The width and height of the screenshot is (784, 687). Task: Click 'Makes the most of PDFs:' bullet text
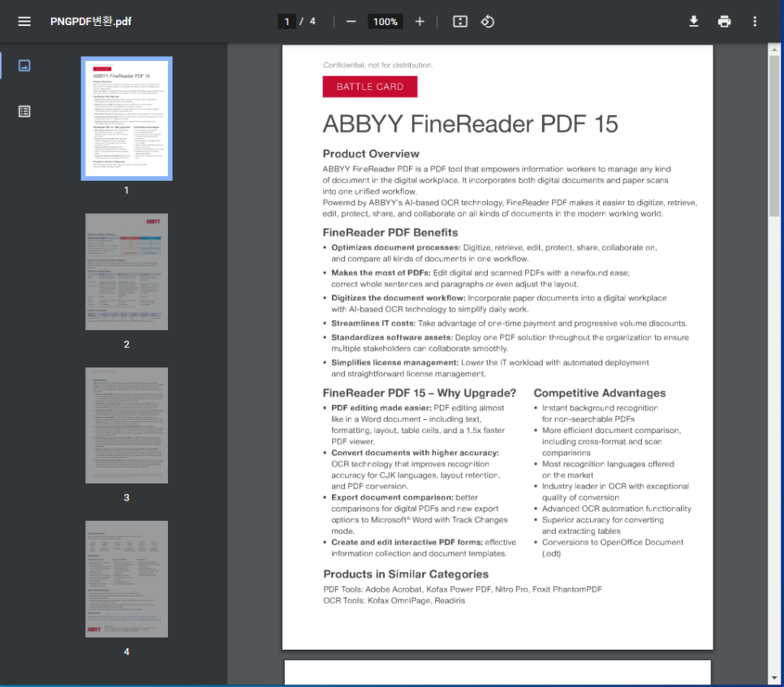coord(381,273)
